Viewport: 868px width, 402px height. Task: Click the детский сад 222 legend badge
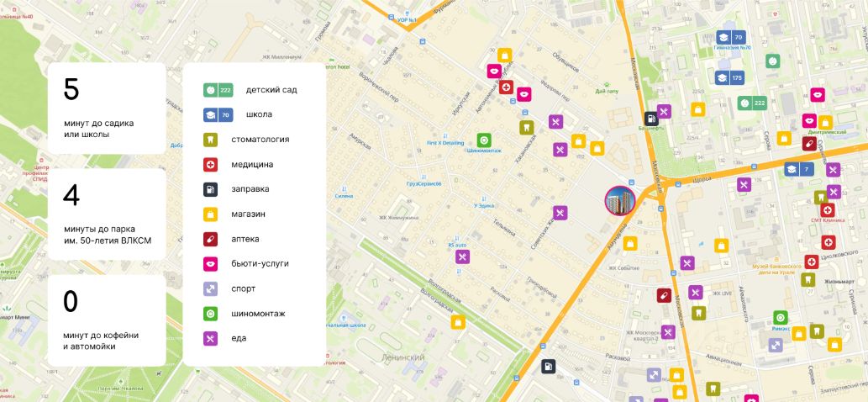218,90
